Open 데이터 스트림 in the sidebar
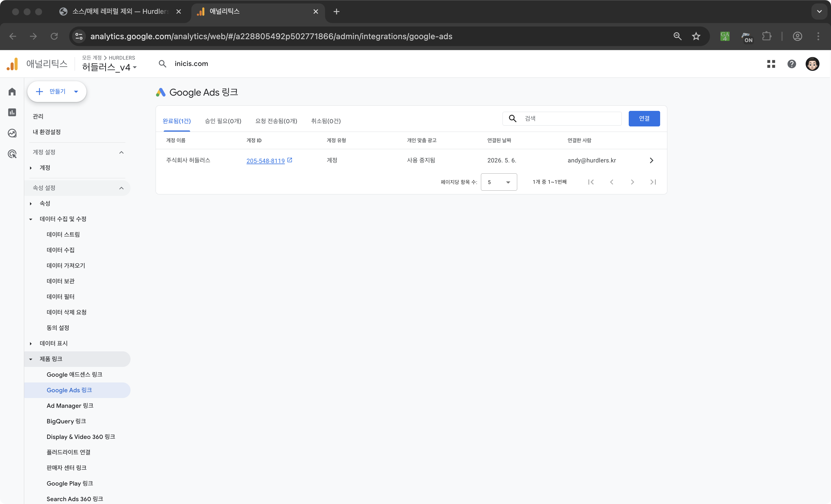Screen dimensions: 831x504 coord(63,234)
